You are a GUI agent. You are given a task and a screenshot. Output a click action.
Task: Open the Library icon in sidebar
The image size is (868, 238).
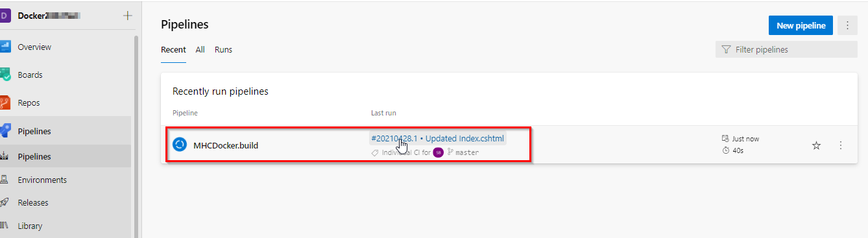click(5, 226)
